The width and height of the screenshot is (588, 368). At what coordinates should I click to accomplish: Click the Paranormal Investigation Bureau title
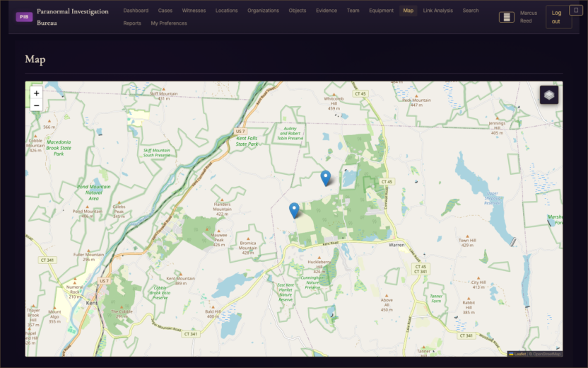pyautogui.click(x=73, y=17)
